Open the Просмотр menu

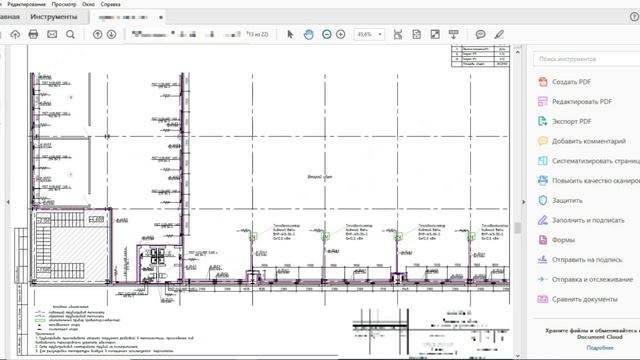tap(64, 4)
